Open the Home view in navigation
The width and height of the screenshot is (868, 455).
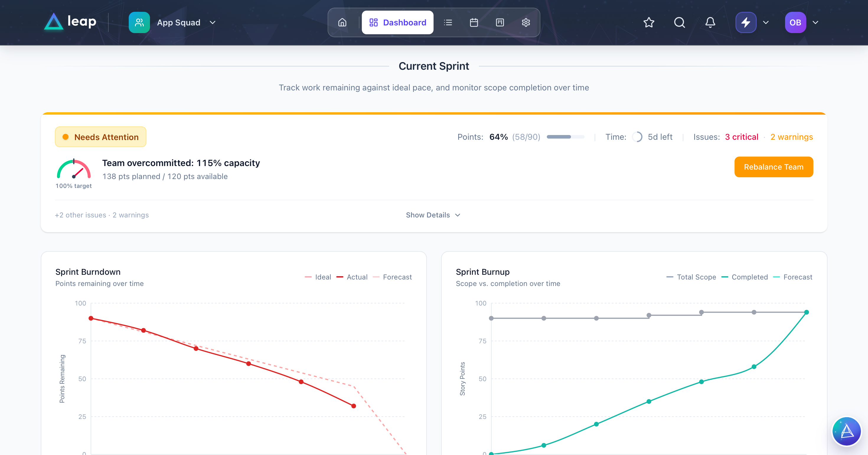(x=342, y=22)
